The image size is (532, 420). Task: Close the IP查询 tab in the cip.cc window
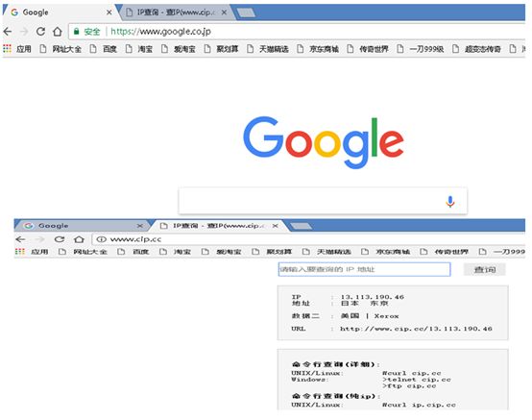tap(276, 226)
